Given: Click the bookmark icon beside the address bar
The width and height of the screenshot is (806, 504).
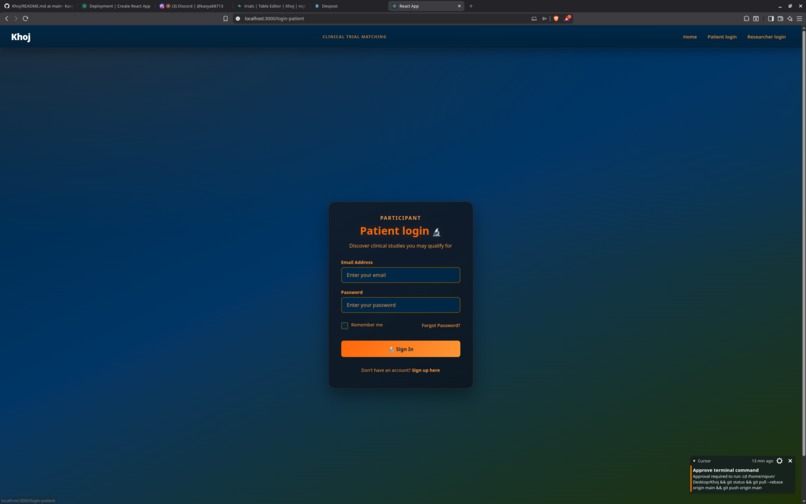Looking at the screenshot, I should [225, 19].
